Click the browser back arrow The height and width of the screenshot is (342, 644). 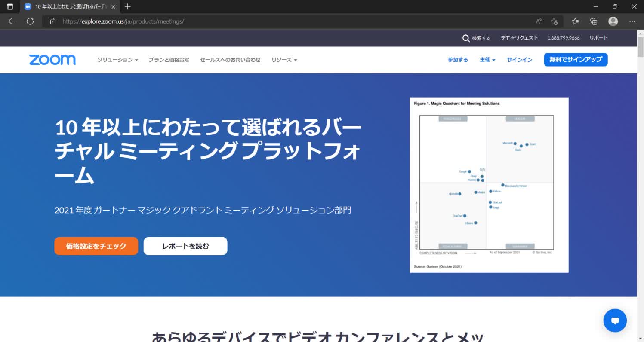point(12,21)
